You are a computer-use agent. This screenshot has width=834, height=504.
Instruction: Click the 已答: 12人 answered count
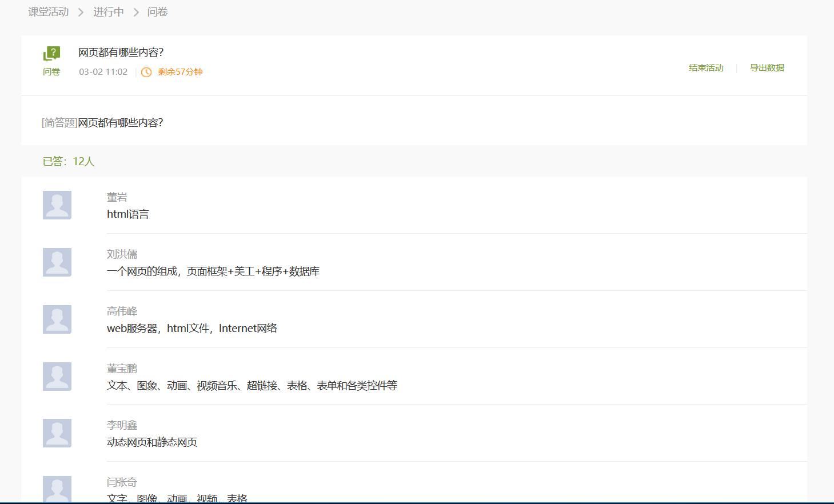[x=69, y=162]
